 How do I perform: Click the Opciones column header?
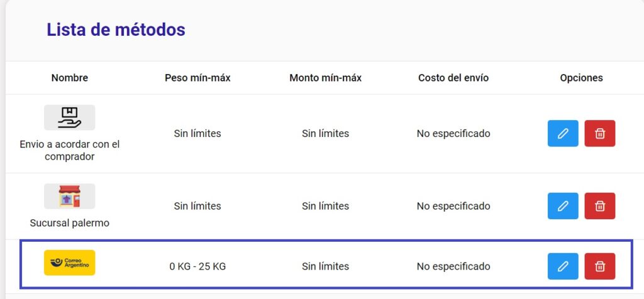point(581,78)
